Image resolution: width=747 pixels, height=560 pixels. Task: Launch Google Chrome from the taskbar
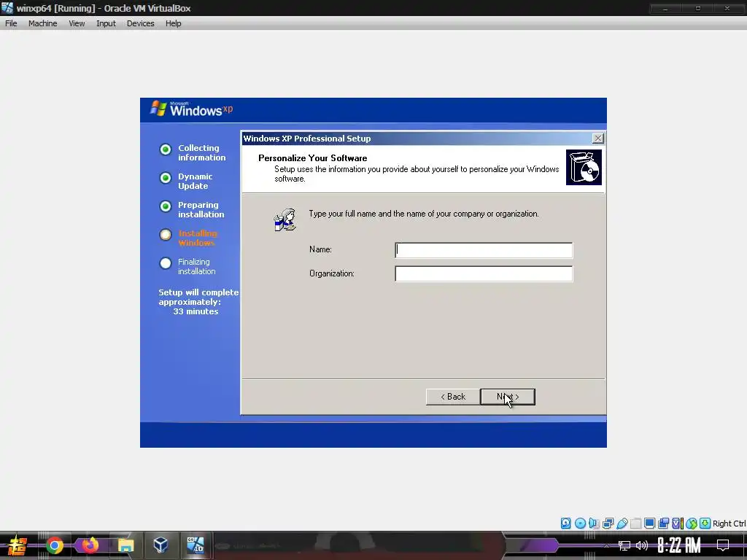point(55,545)
